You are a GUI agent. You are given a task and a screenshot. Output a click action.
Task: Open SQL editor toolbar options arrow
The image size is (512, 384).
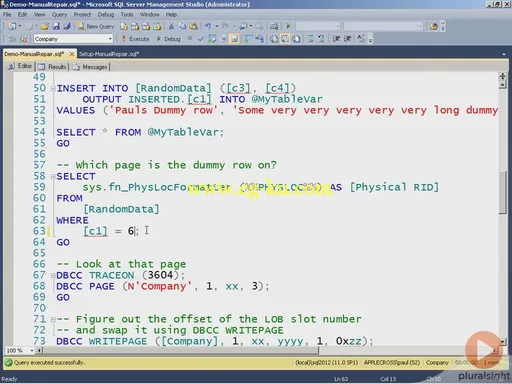tap(370, 40)
